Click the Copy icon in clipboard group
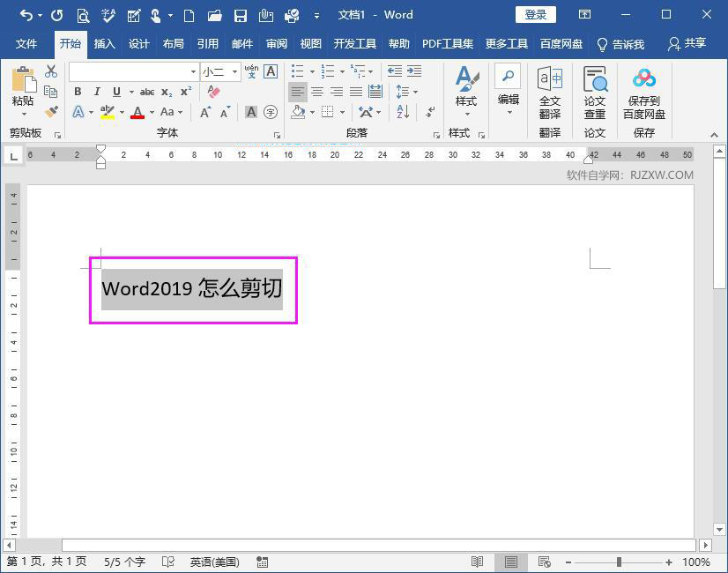This screenshot has width=728, height=573. 51,90
